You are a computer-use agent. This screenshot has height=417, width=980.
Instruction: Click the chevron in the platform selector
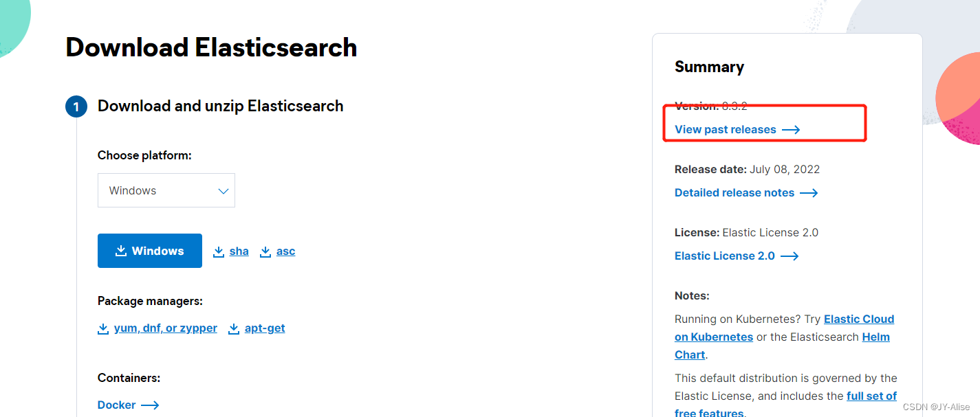tap(223, 190)
